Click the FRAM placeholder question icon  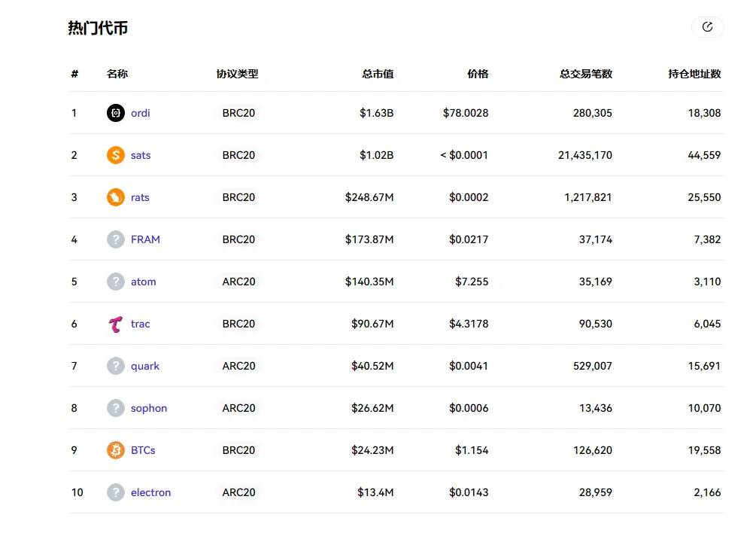[x=116, y=239]
